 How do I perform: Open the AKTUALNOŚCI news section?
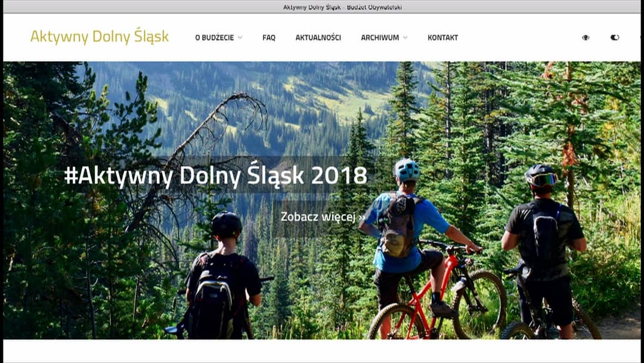click(318, 38)
